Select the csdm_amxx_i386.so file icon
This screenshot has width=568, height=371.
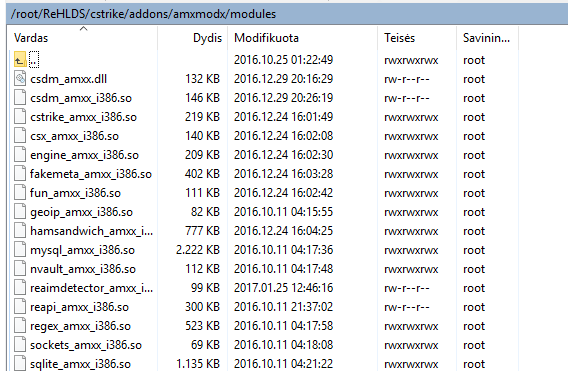[x=20, y=98]
